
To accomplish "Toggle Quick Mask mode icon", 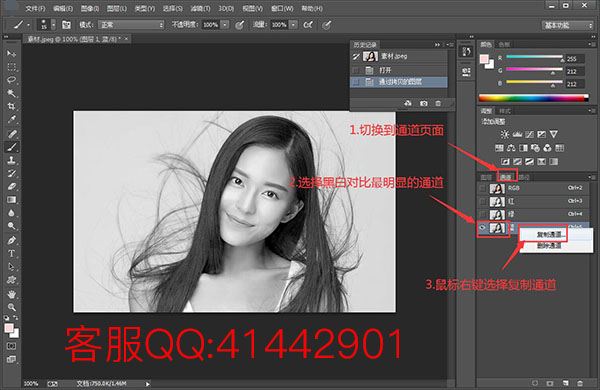I will click(x=11, y=346).
